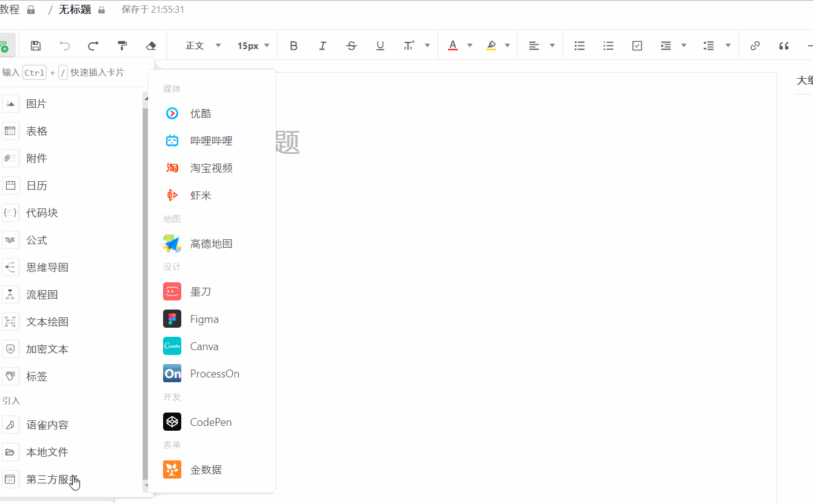Open the alignment options dropdown arrow
Viewport: 813px width, 504px height.
point(552,45)
